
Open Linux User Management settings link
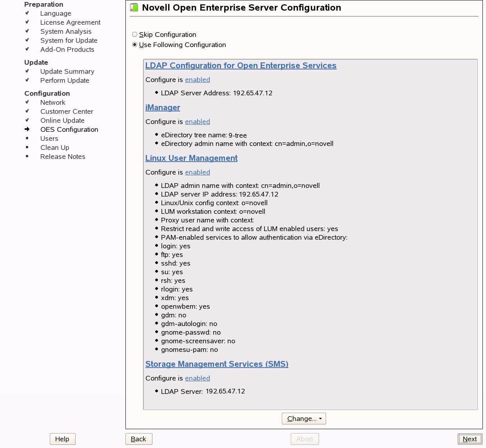point(191,158)
